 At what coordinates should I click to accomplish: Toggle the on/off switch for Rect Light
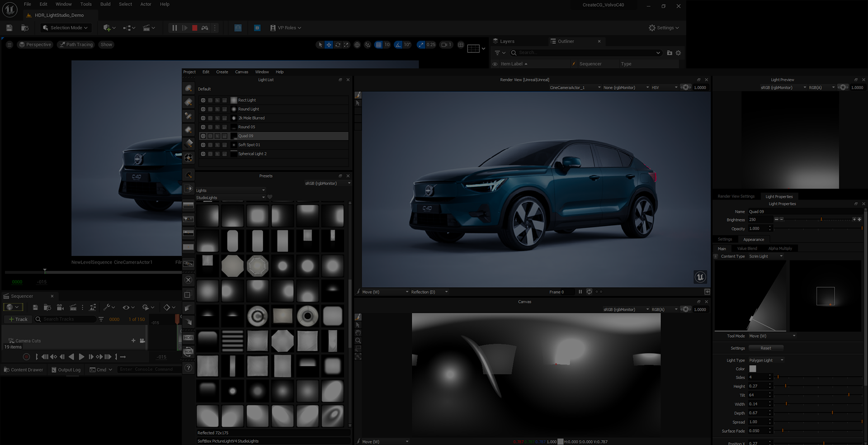coord(203,100)
